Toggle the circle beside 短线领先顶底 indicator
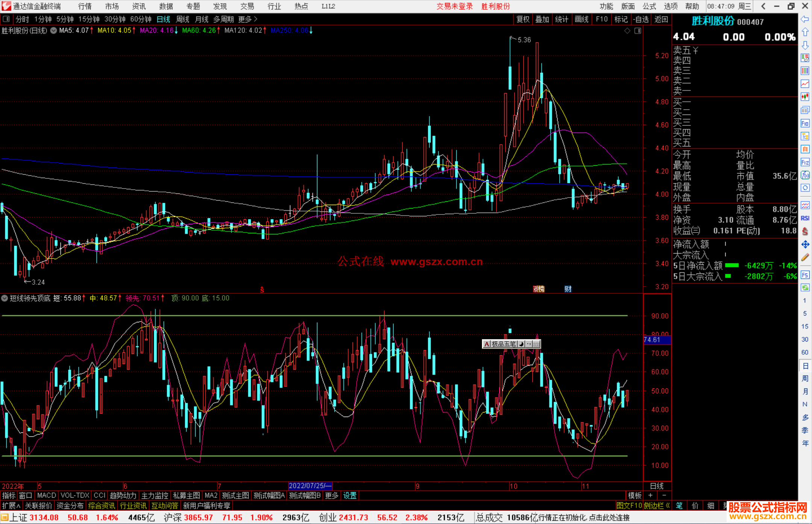Screen dimensions: 812x524 pos(5,298)
